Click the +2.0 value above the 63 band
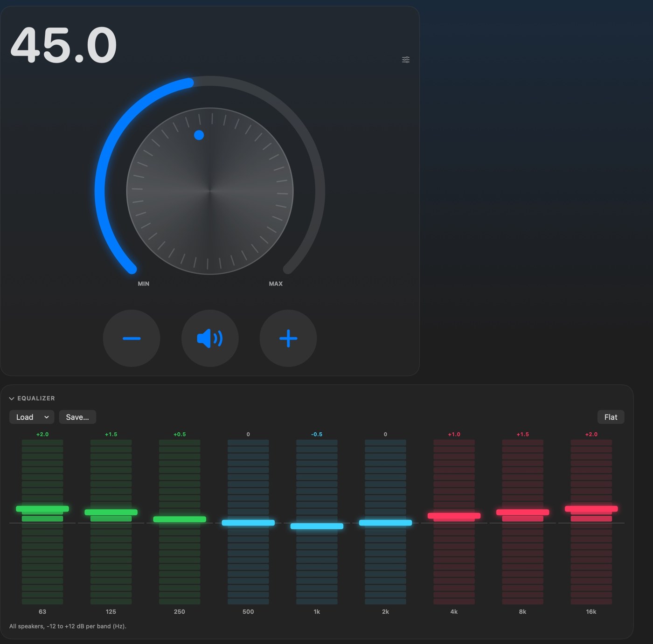 click(42, 434)
